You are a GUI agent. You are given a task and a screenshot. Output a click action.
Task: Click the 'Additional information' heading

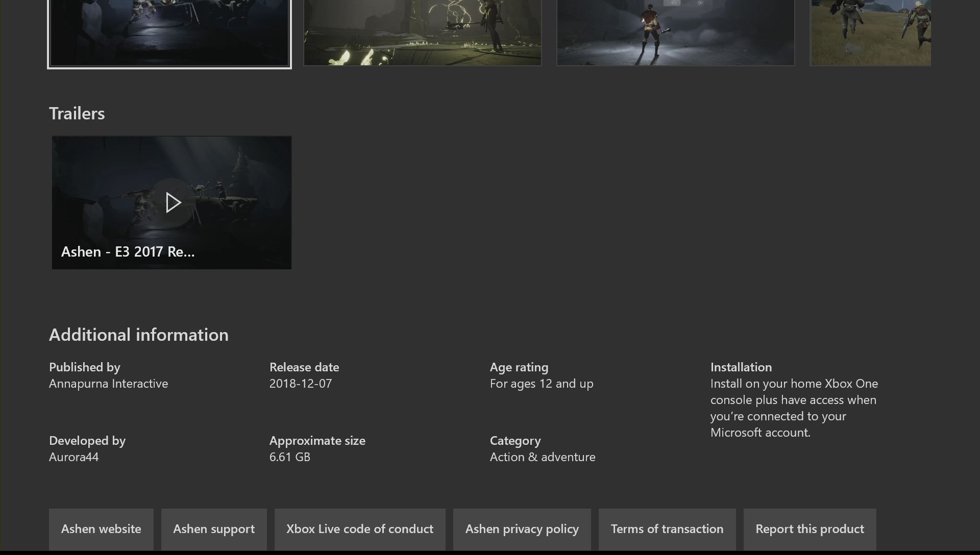point(139,335)
